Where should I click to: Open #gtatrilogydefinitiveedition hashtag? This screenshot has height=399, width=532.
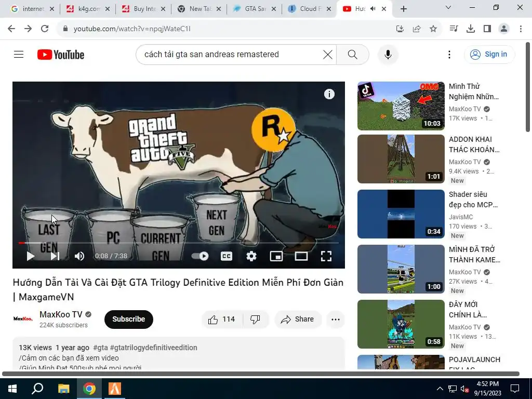coord(153,348)
